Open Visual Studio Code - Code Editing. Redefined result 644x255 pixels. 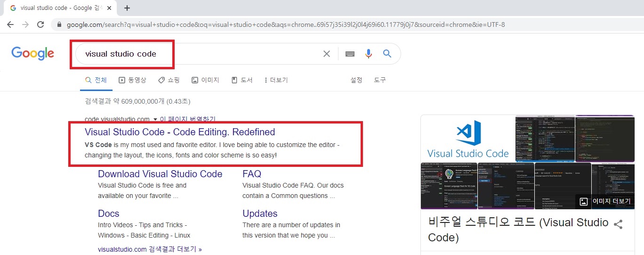[x=180, y=132]
